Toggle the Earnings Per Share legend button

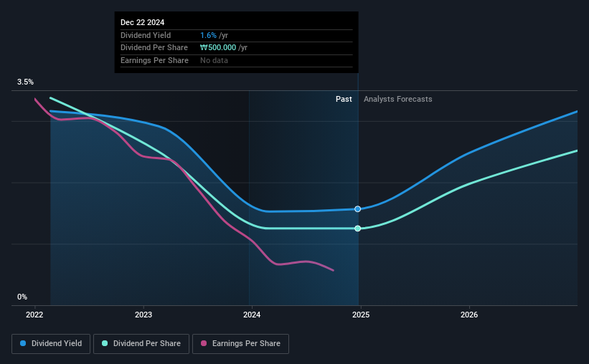tap(240, 344)
